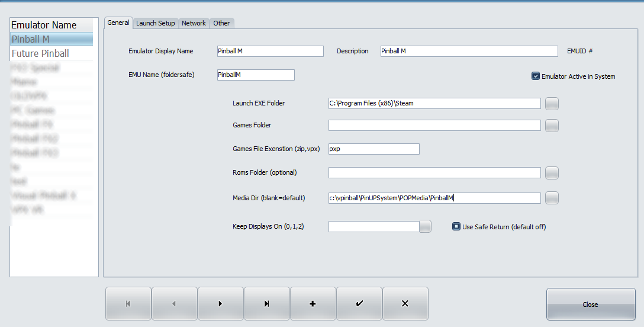Toggle Emulator Active in System checkbox
644x327 pixels.
(536, 76)
